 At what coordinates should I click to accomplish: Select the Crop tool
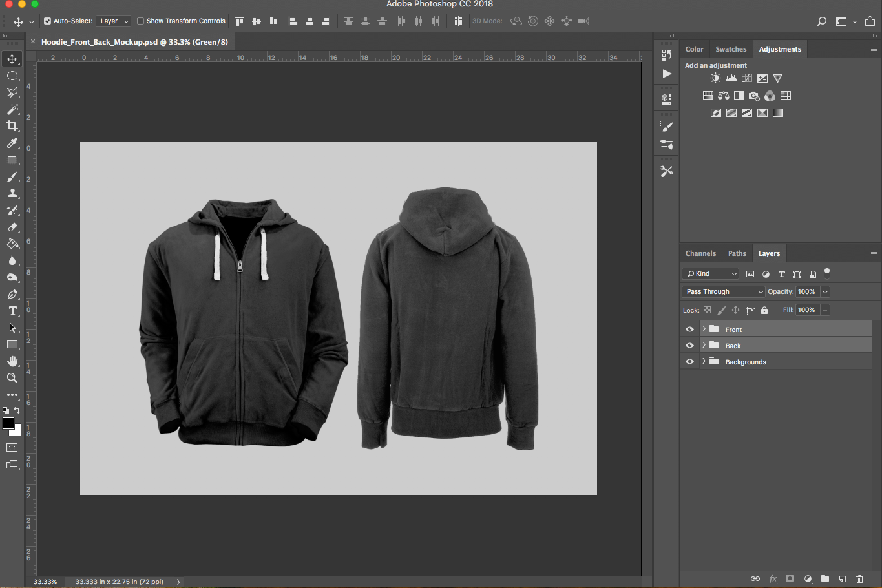[x=12, y=126]
